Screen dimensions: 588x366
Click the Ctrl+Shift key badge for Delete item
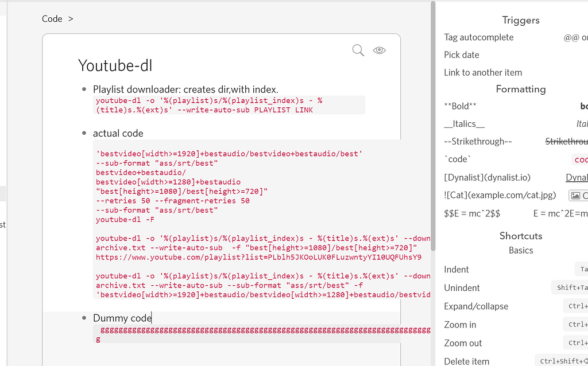pos(562,361)
